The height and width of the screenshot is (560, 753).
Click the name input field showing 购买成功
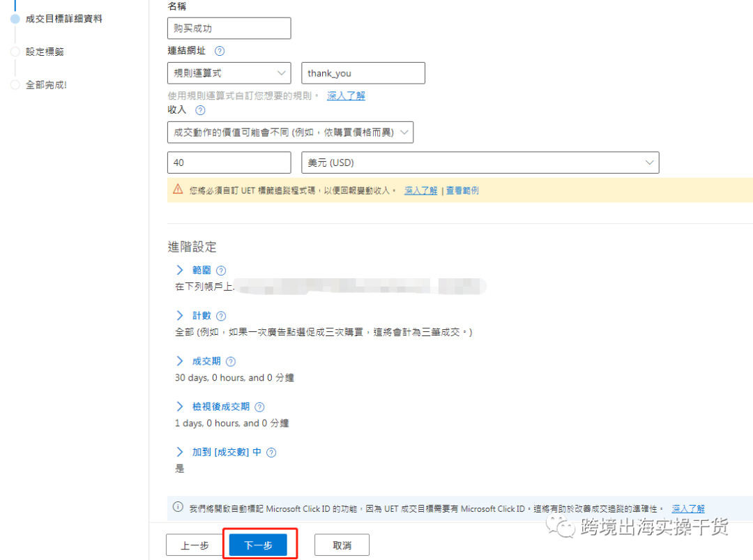coord(229,28)
